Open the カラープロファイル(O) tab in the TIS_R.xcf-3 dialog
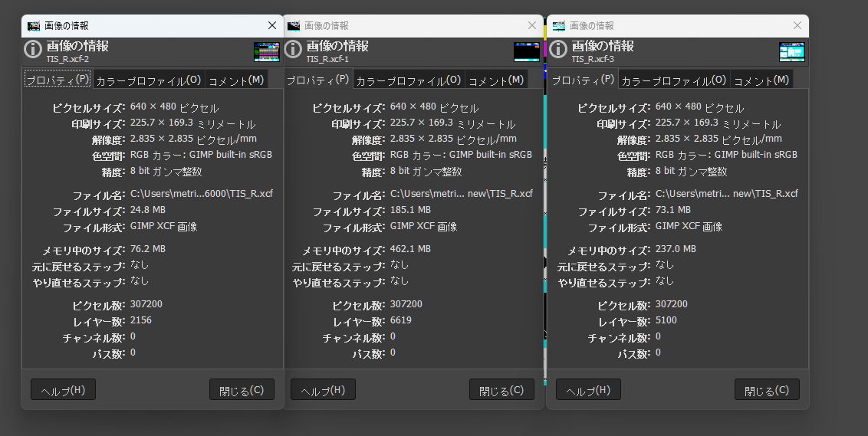This screenshot has width=868, height=436. [x=674, y=80]
